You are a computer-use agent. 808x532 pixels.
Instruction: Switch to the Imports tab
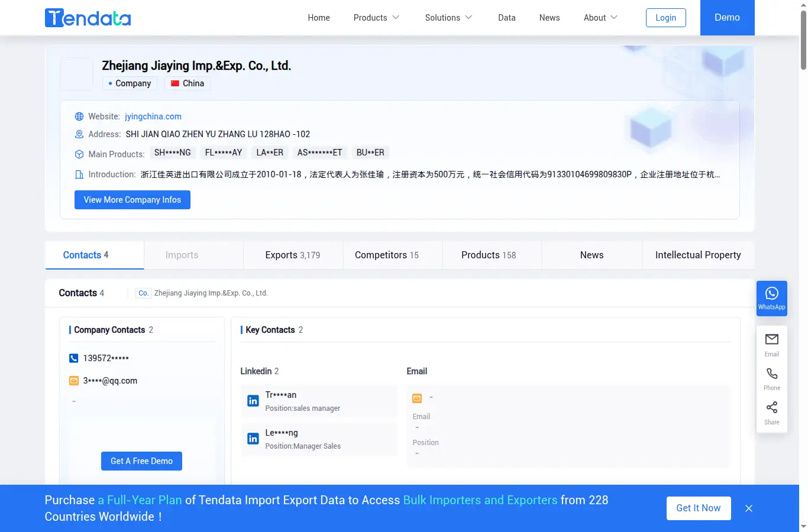coord(194,255)
